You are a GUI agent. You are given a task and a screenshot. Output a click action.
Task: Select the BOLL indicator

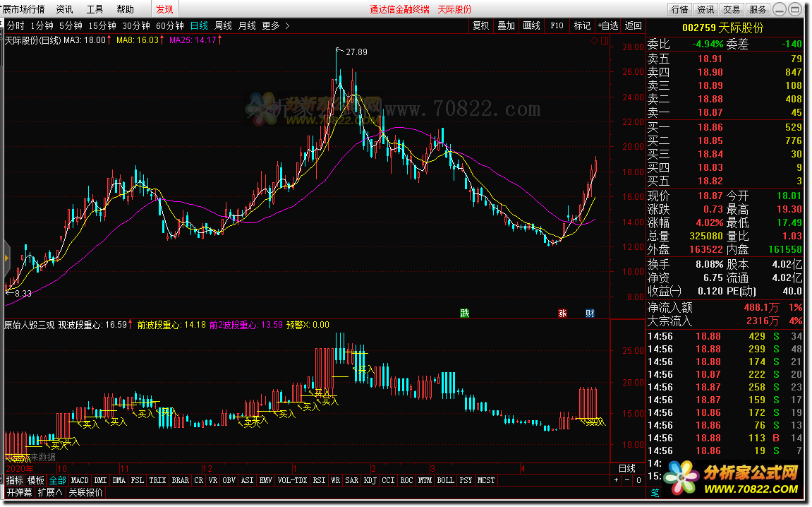pos(445,481)
